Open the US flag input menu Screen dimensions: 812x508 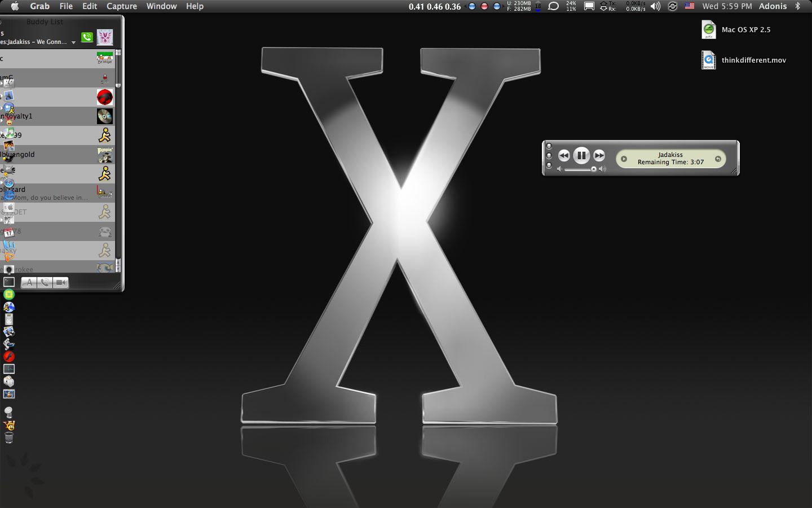689,6
